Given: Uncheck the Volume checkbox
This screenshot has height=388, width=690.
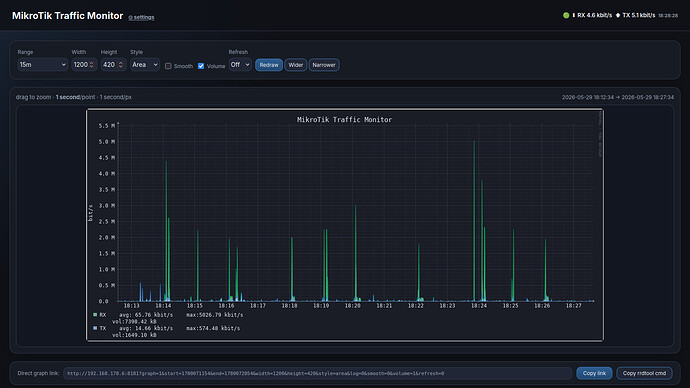Looking at the screenshot, I should [x=201, y=66].
